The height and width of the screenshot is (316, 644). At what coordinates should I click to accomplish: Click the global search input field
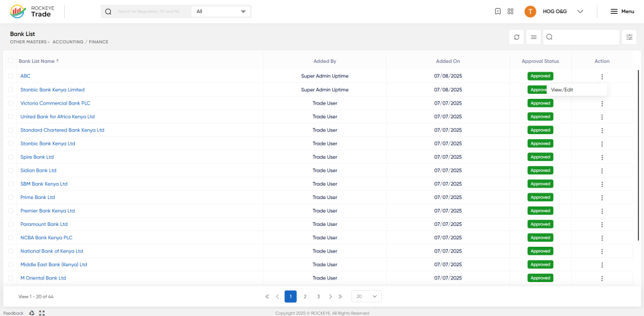148,11
